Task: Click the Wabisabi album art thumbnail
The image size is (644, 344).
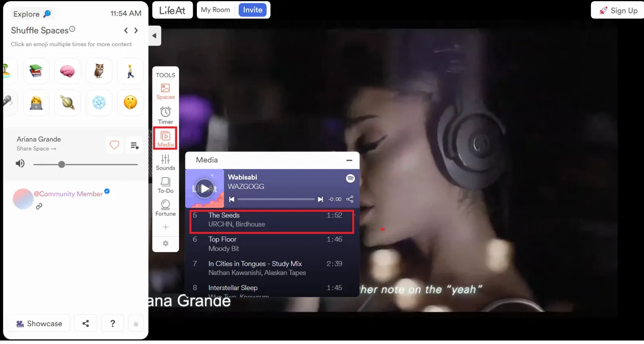Action: 204,189
